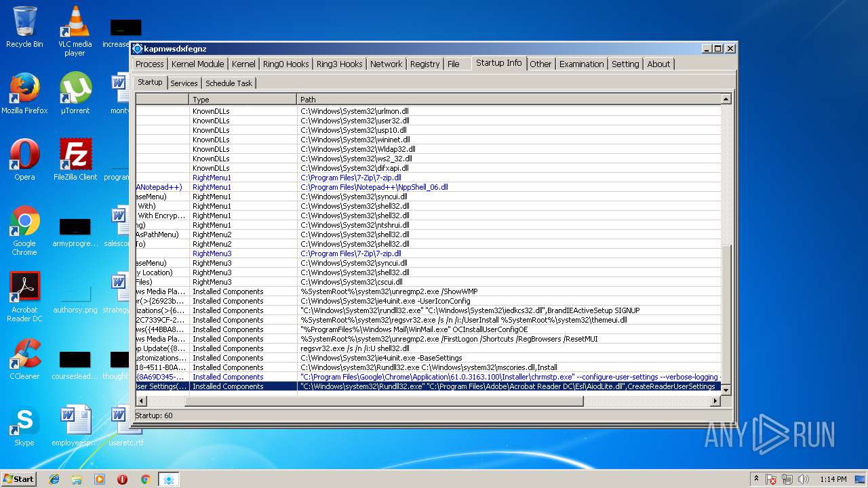Screen dimensions: 868x488
Task: Click vertical scrollbar up arrow
Action: [x=726, y=99]
